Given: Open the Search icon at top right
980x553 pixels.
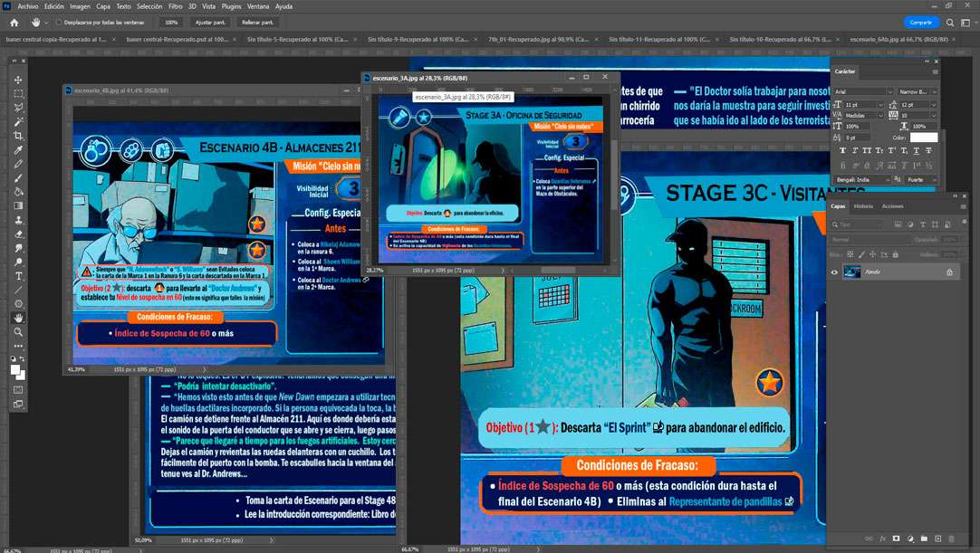Looking at the screenshot, I should (x=950, y=23).
